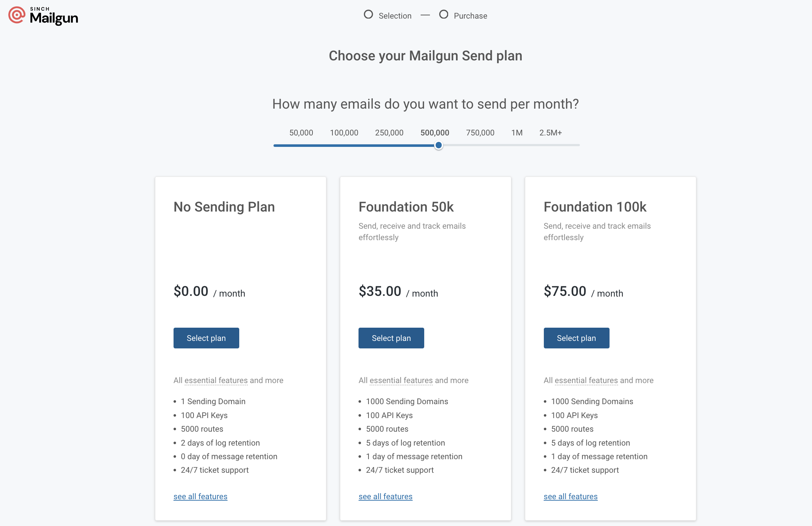Select plan for Foundation 100k

[576, 338]
